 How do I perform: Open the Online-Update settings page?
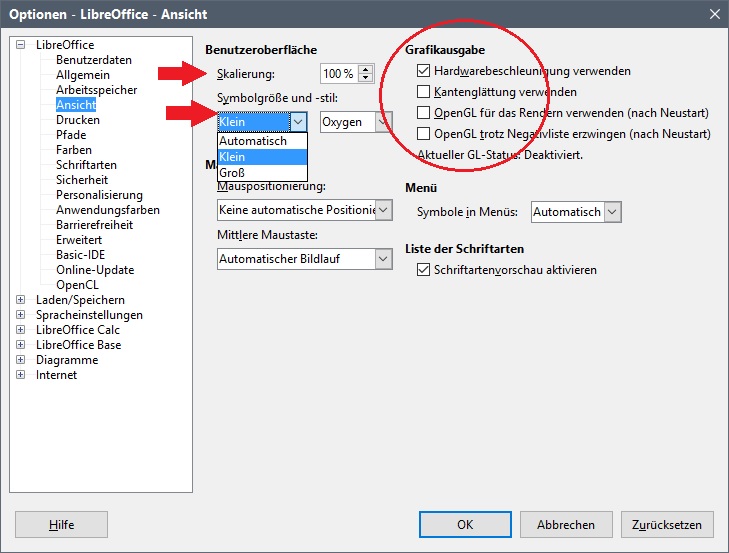coord(95,270)
